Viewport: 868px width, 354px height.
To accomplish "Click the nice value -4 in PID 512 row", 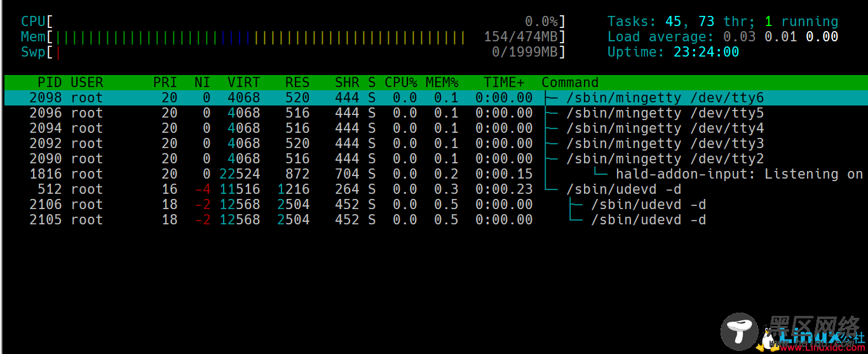I will click(203, 189).
